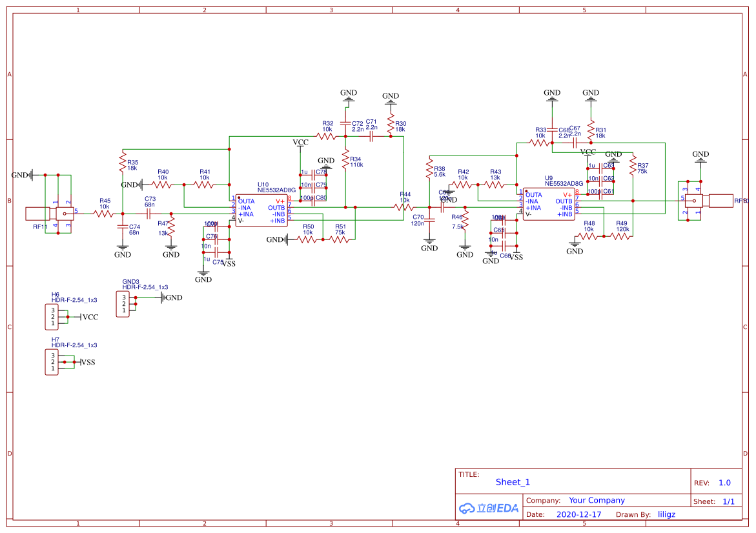Select the R40 10k resistor symbol
756x533 pixels.
click(161, 185)
